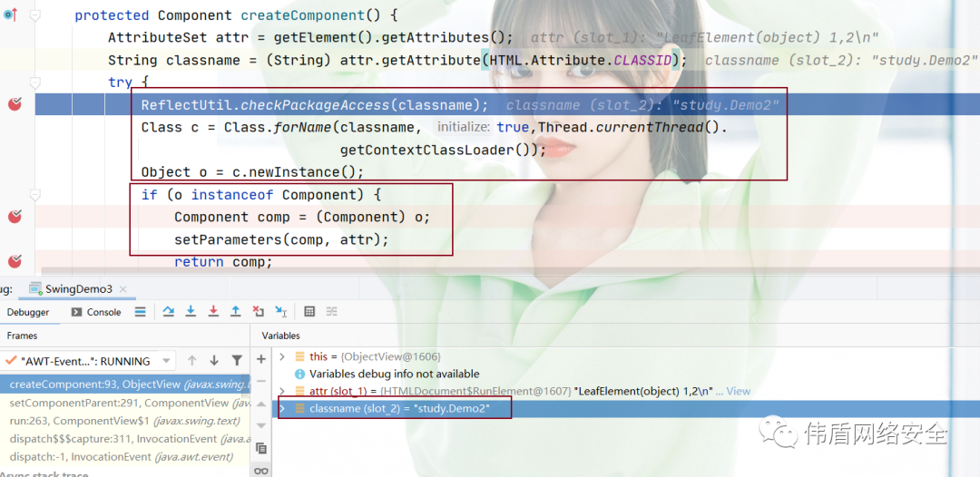Click the Run to Cursor icon
980x477 pixels.
(280, 312)
